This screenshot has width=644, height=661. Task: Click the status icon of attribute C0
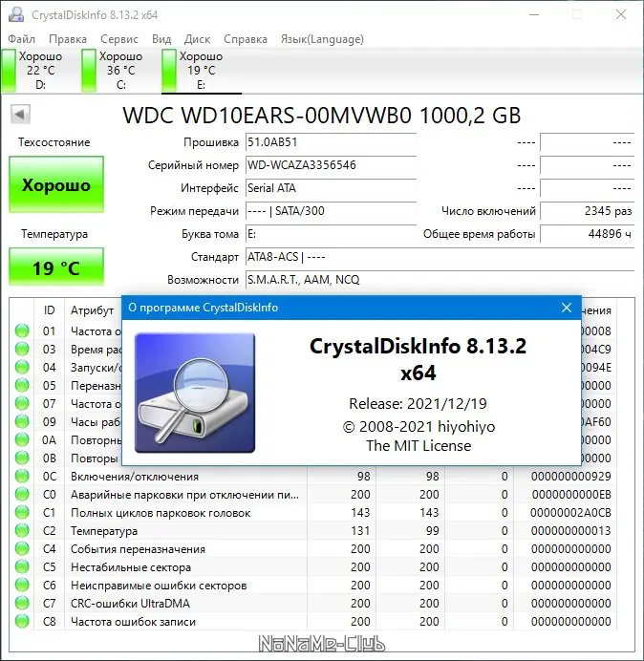(x=22, y=495)
